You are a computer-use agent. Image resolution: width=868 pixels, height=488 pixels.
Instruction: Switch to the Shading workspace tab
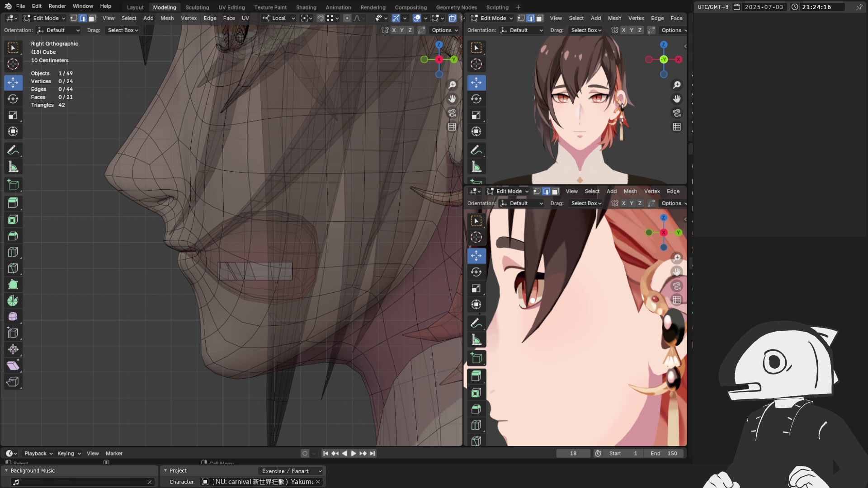pos(306,7)
